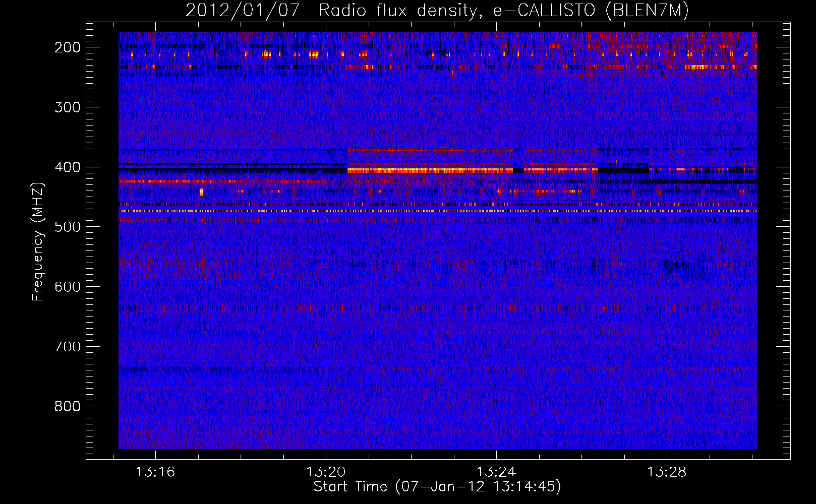Click the 13:28 time tick label
Screen dimensions: 816x504
tap(667, 472)
